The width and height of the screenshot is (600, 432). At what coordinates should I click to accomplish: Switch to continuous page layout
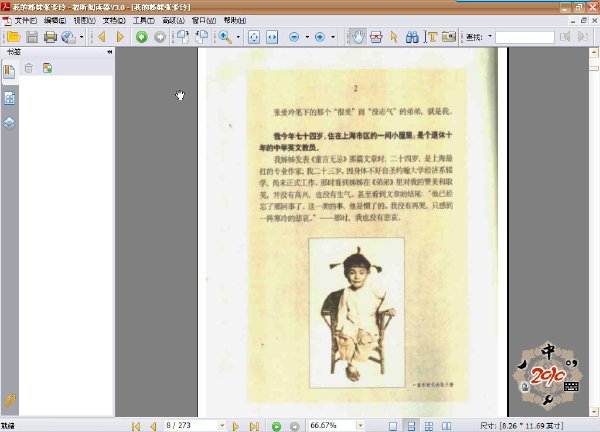click(x=411, y=426)
